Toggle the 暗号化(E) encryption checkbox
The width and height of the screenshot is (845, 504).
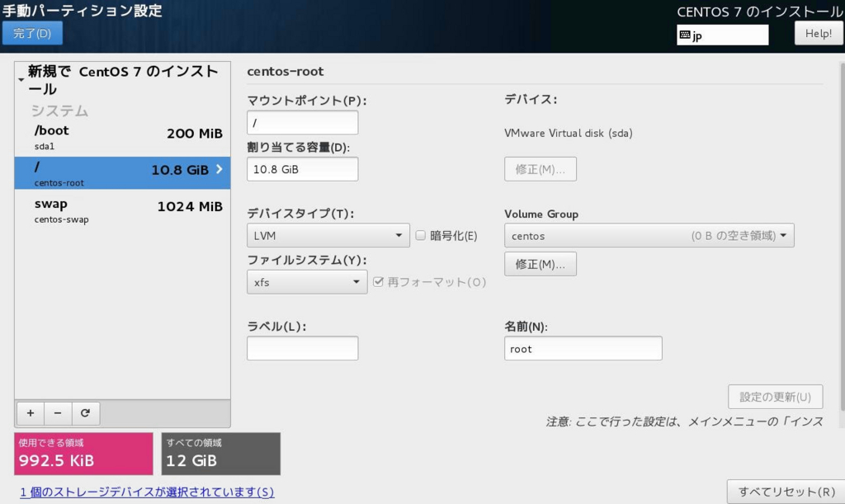(x=420, y=235)
